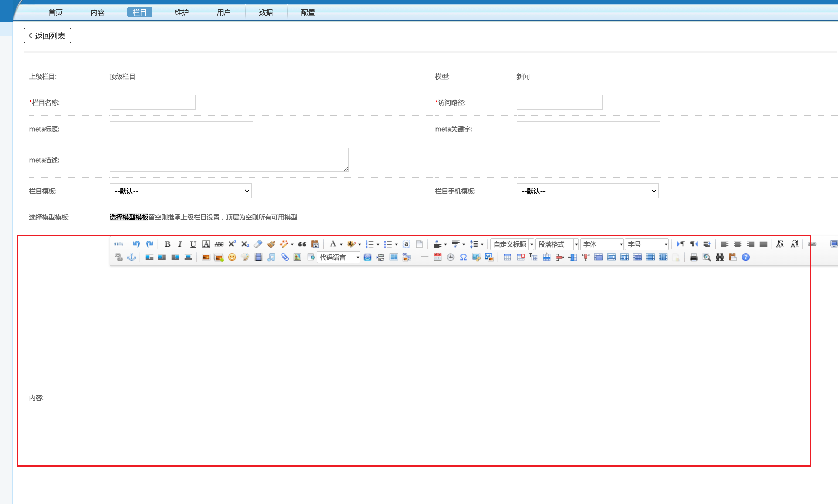Click the 返回列表 button
838x504 pixels.
pos(47,36)
